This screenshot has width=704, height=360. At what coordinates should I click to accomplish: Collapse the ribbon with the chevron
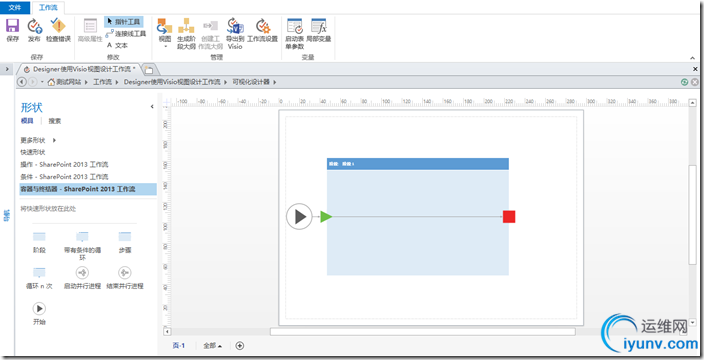pyautogui.click(x=693, y=58)
